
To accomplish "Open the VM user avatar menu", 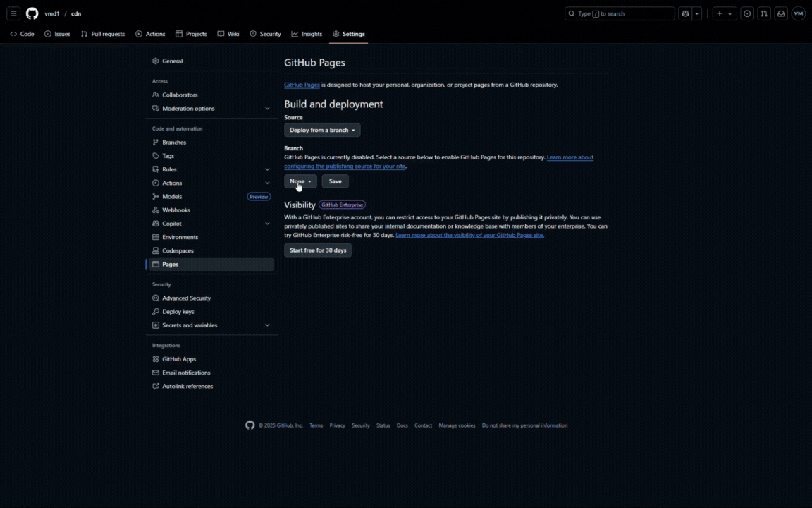I will 798,13.
